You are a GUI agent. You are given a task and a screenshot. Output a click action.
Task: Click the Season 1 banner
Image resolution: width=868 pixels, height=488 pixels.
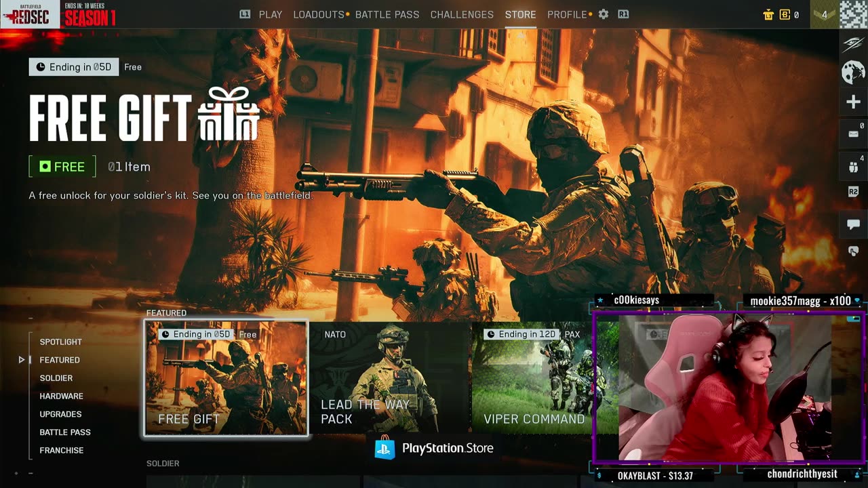pos(90,14)
